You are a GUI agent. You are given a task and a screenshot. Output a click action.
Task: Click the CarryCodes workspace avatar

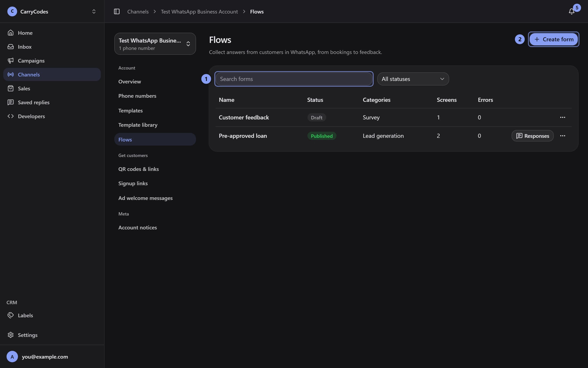pyautogui.click(x=12, y=11)
